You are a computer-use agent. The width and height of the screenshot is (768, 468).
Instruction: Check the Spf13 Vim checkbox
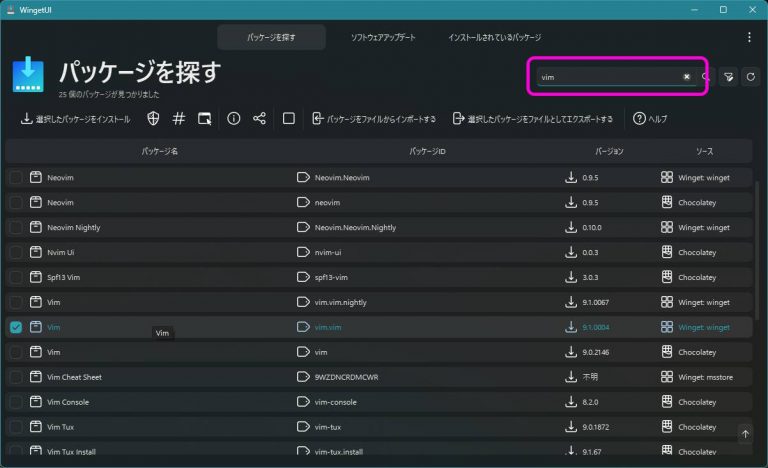click(16, 277)
